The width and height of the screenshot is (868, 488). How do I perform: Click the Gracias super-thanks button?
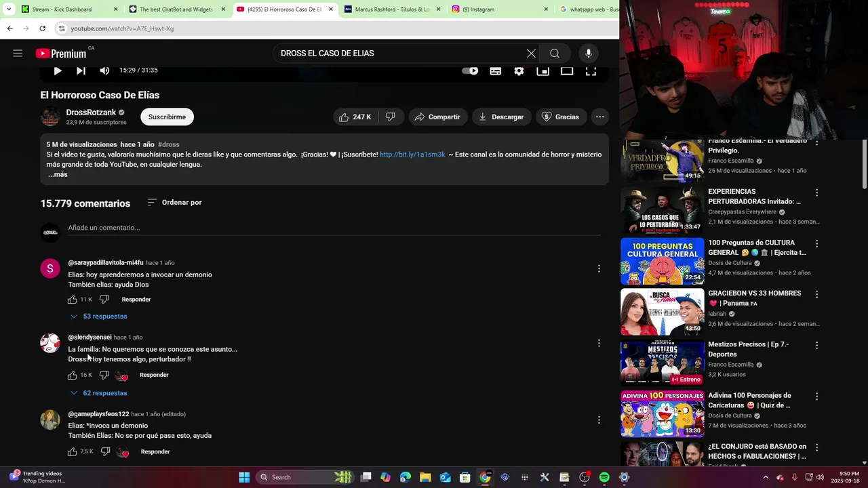pos(561,117)
